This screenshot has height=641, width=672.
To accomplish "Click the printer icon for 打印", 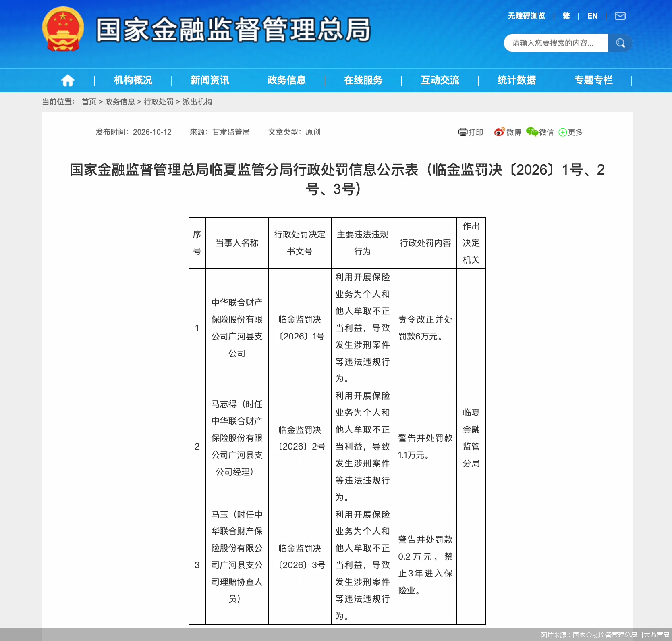I will coord(463,132).
